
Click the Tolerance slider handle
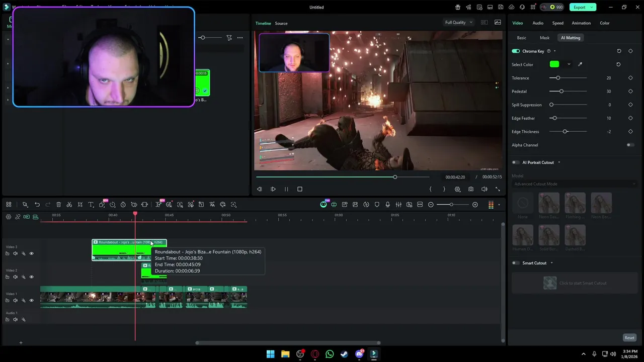click(558, 78)
